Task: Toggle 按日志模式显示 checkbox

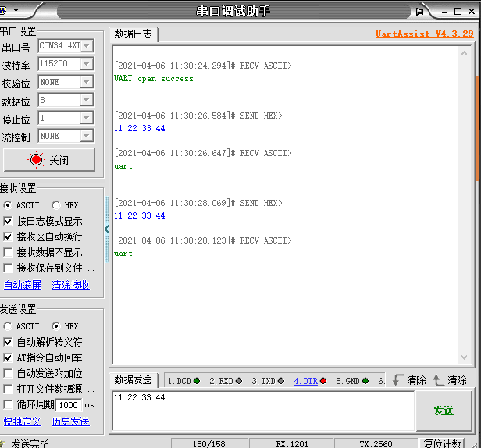Action: click(x=8, y=221)
